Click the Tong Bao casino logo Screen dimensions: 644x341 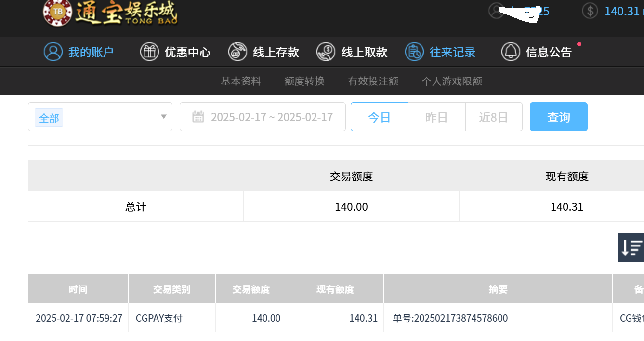tap(110, 13)
